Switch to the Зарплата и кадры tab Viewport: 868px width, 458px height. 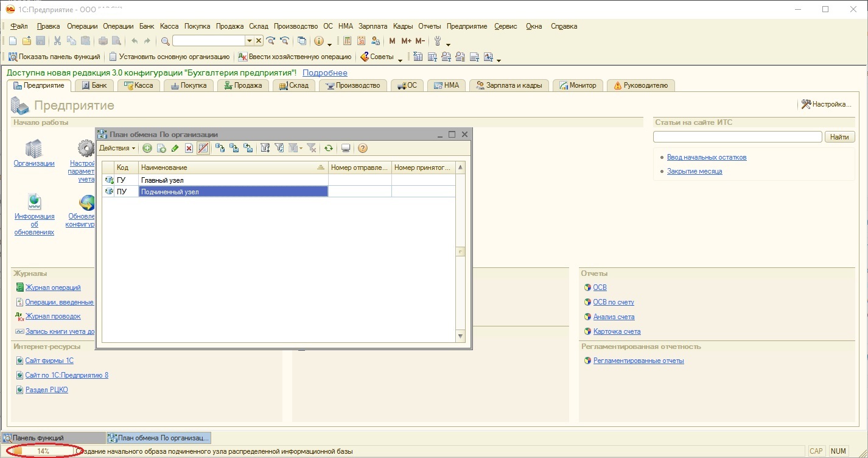click(509, 85)
